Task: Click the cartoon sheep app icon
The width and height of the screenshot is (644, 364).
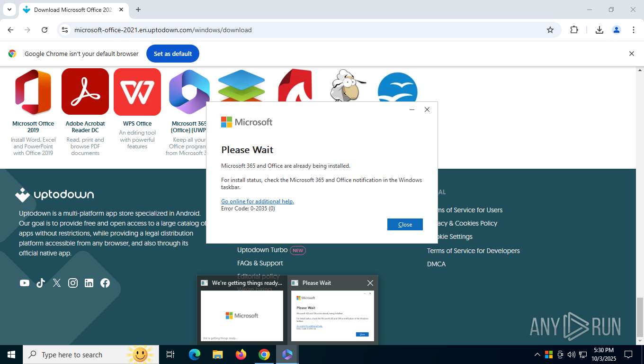Action: pyautogui.click(x=348, y=85)
